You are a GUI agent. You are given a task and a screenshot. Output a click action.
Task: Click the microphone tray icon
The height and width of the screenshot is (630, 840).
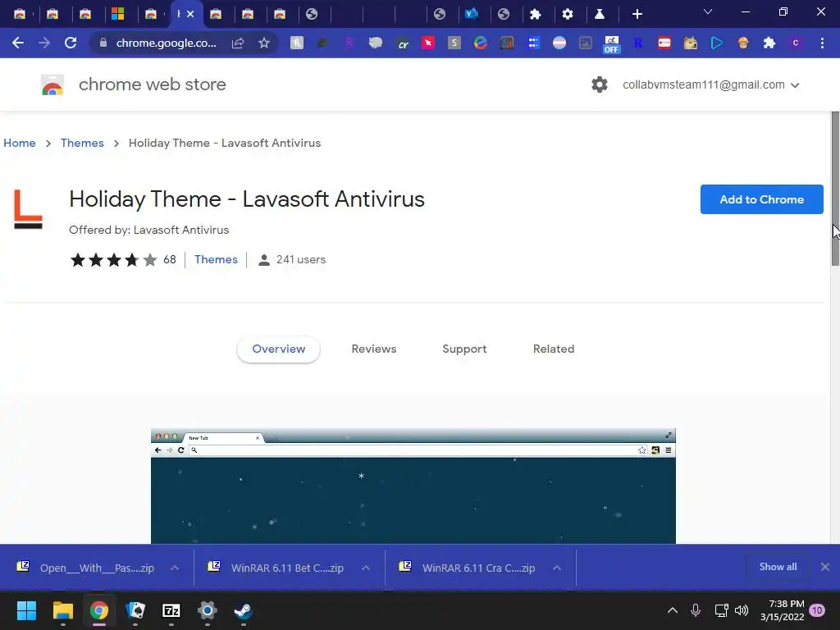696,610
